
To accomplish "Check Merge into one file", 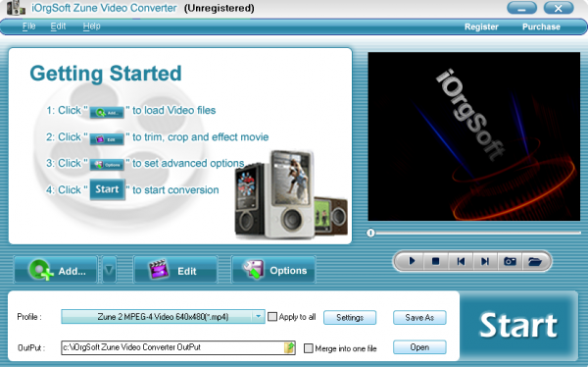I will [309, 348].
